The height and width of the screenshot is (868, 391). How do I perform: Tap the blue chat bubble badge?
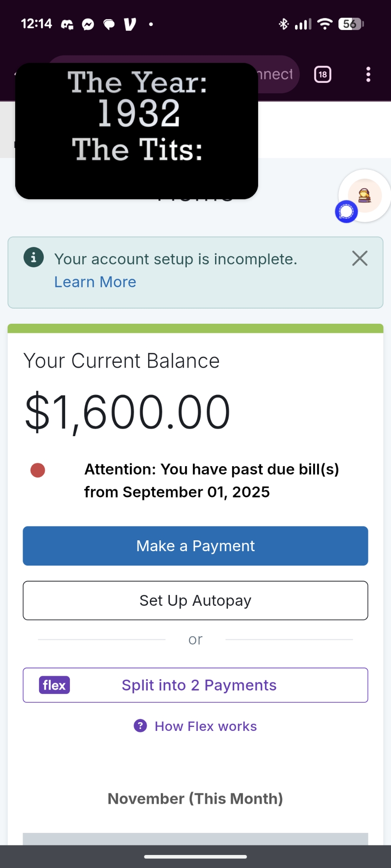click(x=346, y=212)
